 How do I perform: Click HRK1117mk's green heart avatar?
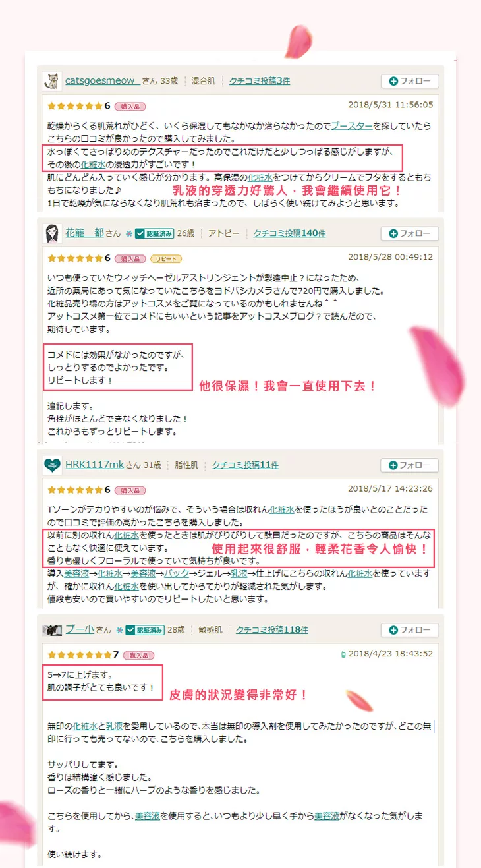[x=53, y=465]
